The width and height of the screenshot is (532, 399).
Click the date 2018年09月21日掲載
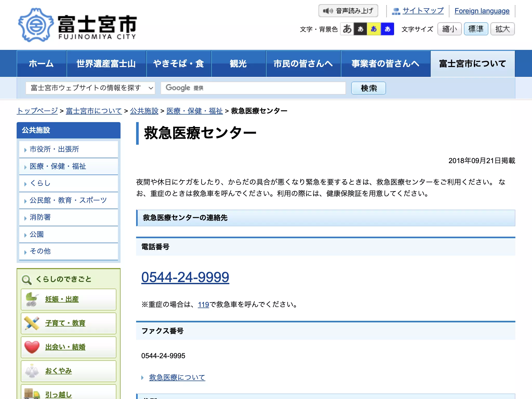[482, 161]
